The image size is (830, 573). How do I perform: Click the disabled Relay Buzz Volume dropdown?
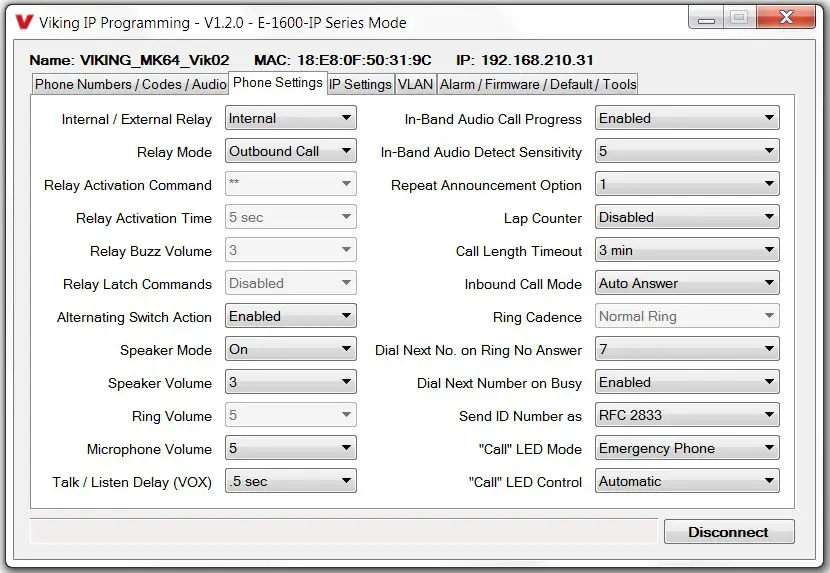pyautogui.click(x=291, y=250)
